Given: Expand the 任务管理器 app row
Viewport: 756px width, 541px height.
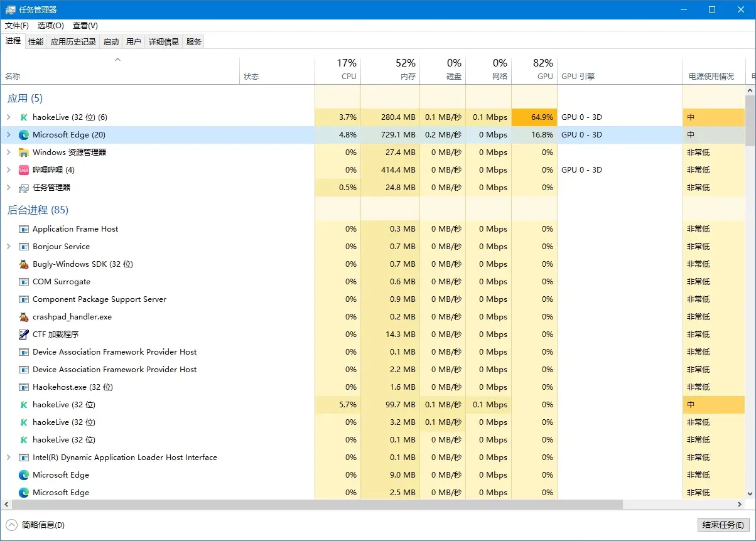Looking at the screenshot, I should tap(8, 188).
